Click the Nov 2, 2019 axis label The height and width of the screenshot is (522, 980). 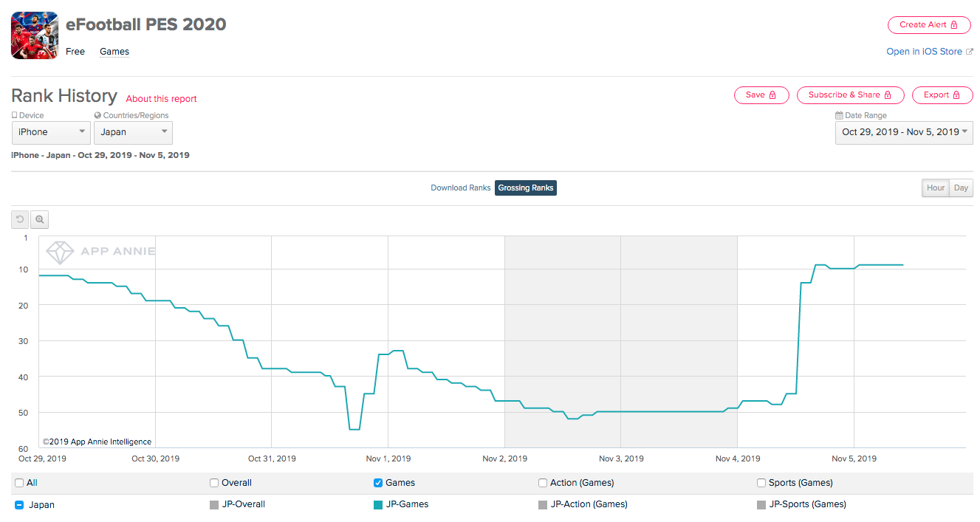tap(505, 459)
